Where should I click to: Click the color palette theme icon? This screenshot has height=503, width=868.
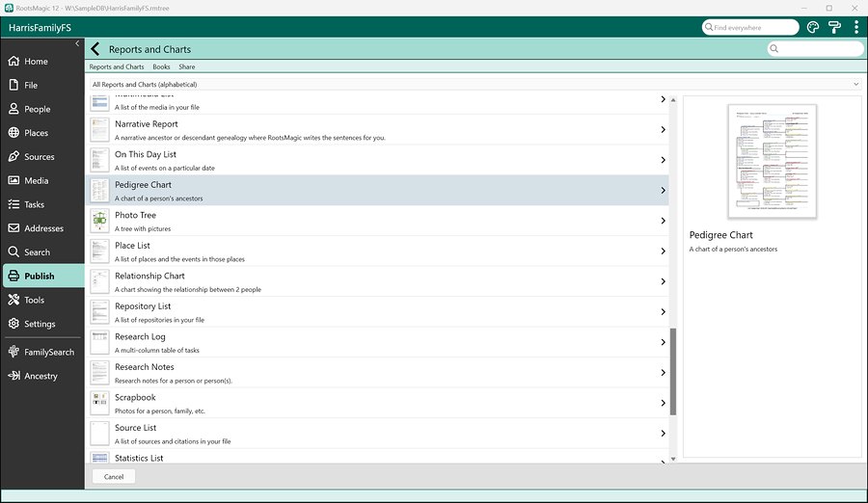coord(813,27)
